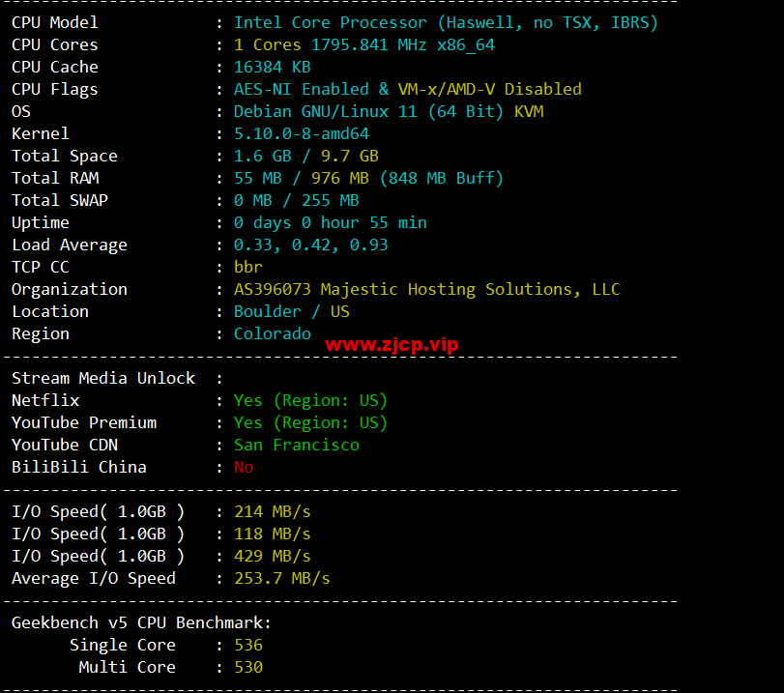Click the 'YouTube CDN' label
Screen dimensions: 784x693
click(65, 445)
